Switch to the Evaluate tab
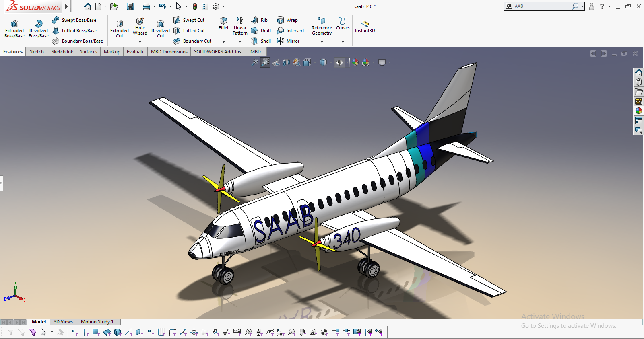Image resolution: width=644 pixels, height=339 pixels. (136, 52)
